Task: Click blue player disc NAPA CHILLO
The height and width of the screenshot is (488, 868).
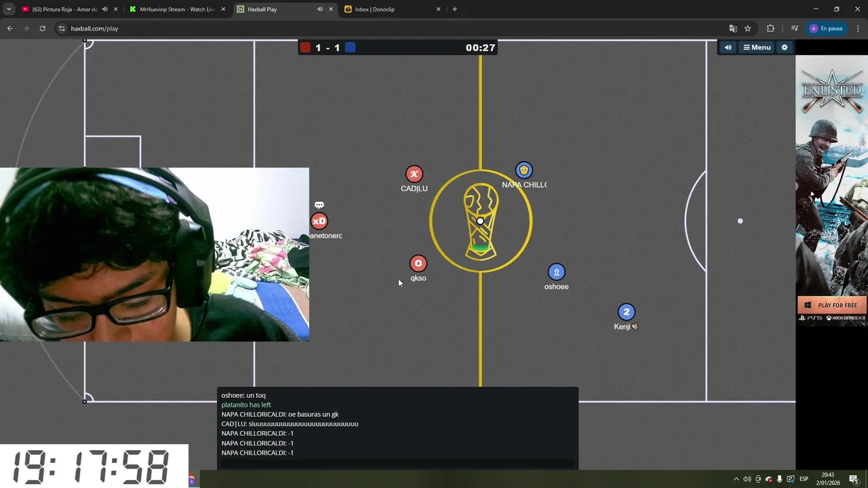Action: pyautogui.click(x=524, y=170)
